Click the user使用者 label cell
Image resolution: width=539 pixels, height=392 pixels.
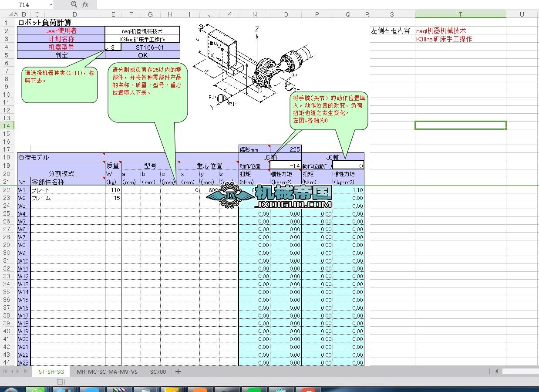[x=61, y=31]
